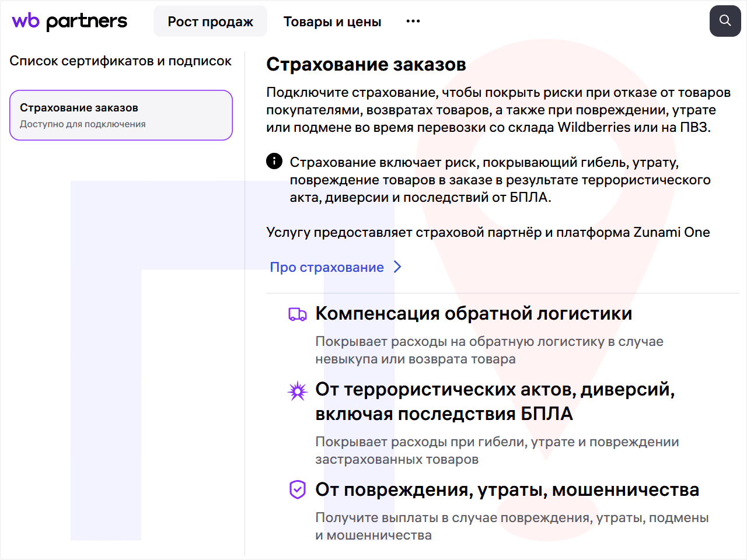Screen dimensions: 747x560
Task: Click the shield checkmark icon for damage coverage
Action: 298,490
